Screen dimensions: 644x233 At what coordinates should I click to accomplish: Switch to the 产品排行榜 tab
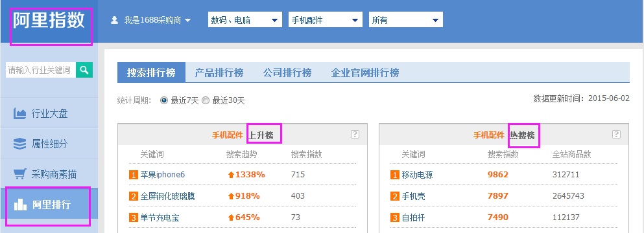(x=219, y=72)
